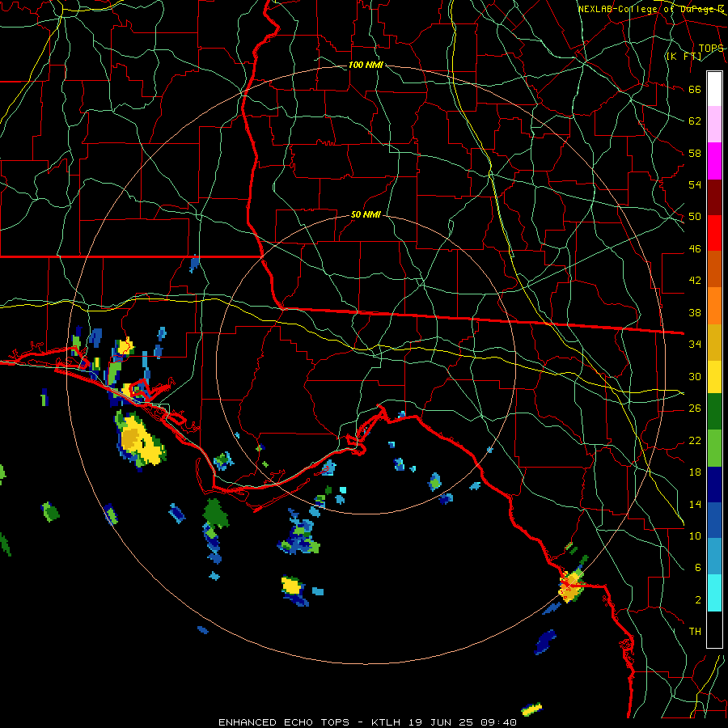Image resolution: width=728 pixels, height=728 pixels.
Task: Pick the golden mustard legend swatch
Action: point(714,342)
